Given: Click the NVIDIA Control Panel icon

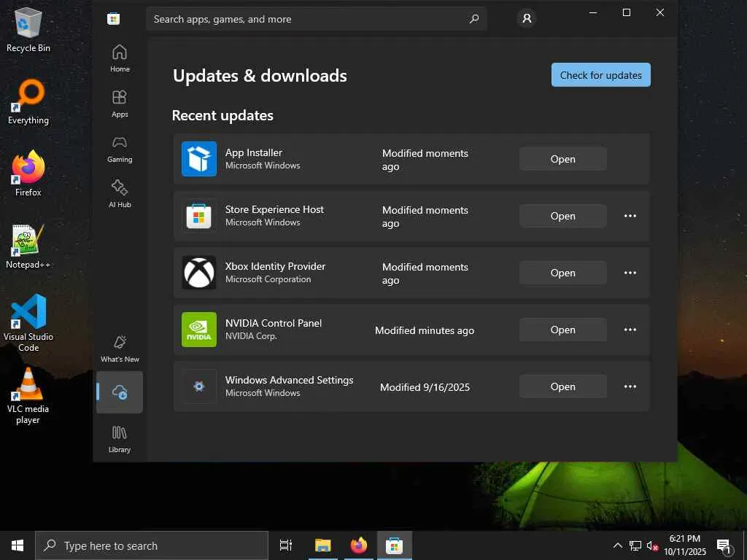Looking at the screenshot, I should tap(198, 330).
